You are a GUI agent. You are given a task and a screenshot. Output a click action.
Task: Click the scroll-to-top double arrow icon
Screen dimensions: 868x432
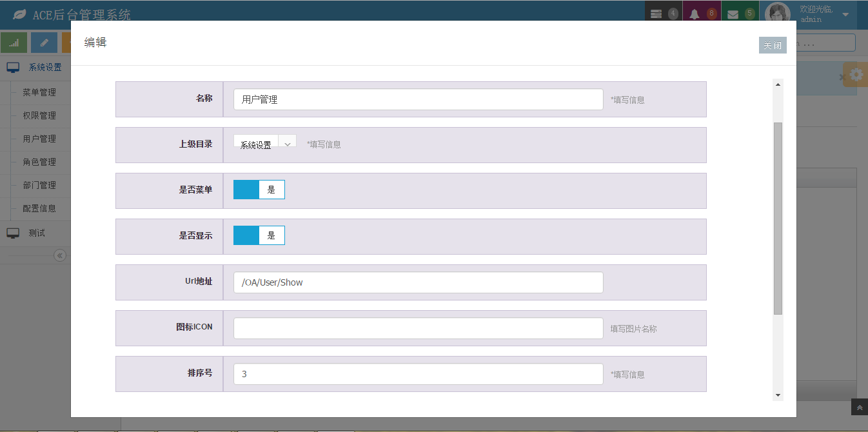coord(860,407)
